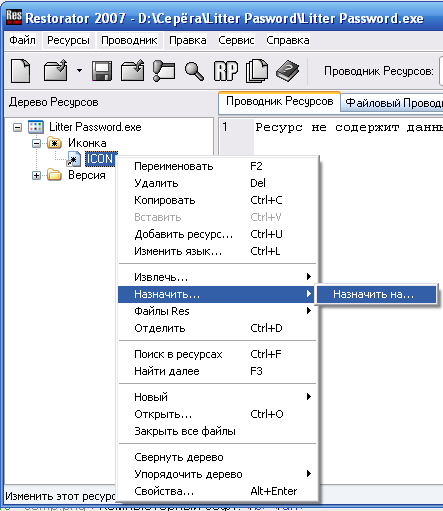Viewport: 443px width, 511px height.
Task: Click the Open file folder toolbar icon
Action: pos(56,70)
